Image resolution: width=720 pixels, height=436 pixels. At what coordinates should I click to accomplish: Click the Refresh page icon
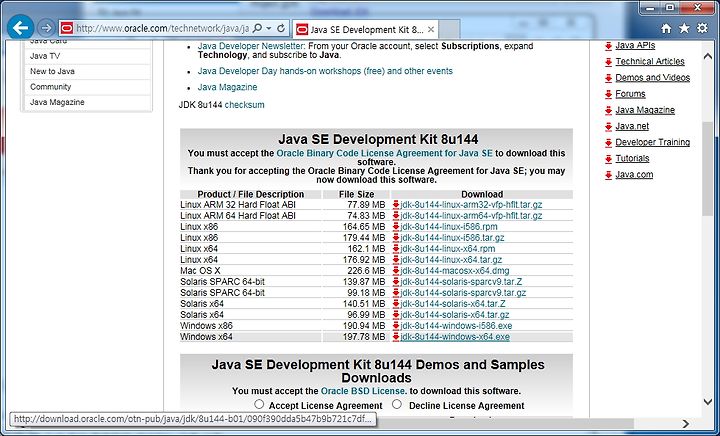(x=281, y=28)
